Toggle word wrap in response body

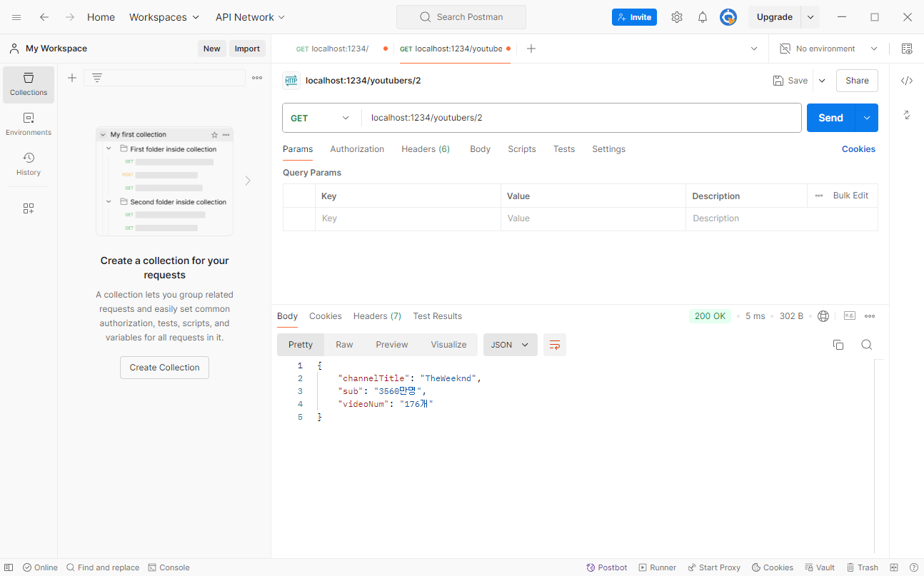pyautogui.click(x=555, y=345)
